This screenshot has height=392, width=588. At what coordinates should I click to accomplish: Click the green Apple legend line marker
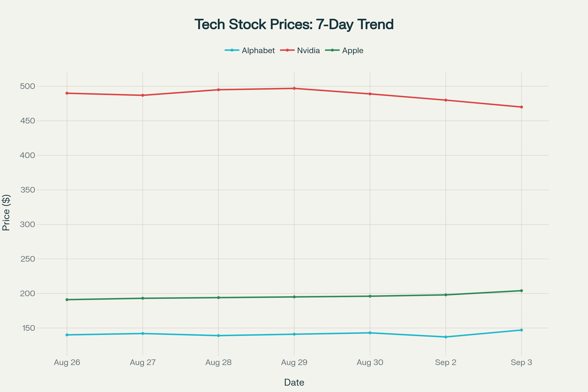click(x=332, y=50)
